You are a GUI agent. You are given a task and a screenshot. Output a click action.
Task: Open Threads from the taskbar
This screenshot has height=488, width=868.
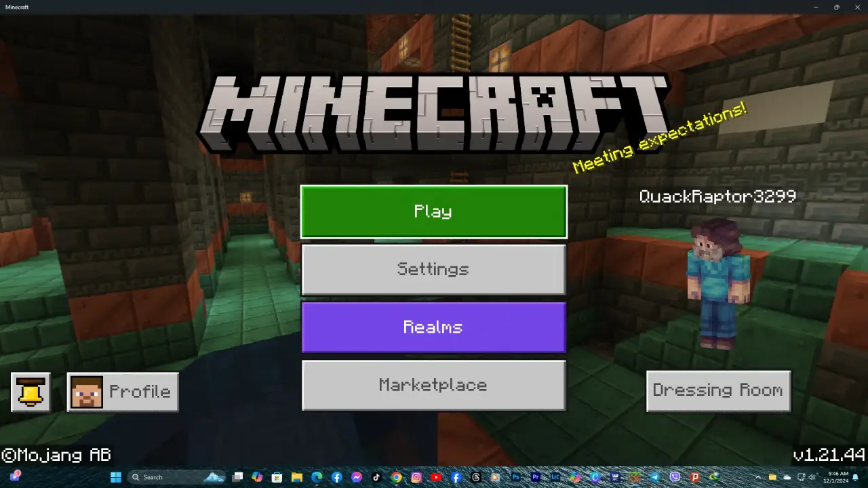pyautogui.click(x=476, y=477)
